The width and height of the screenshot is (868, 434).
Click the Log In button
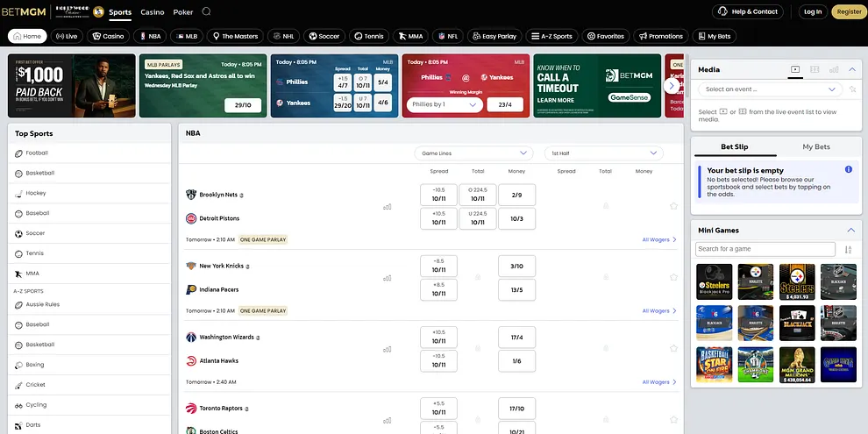(x=813, y=11)
